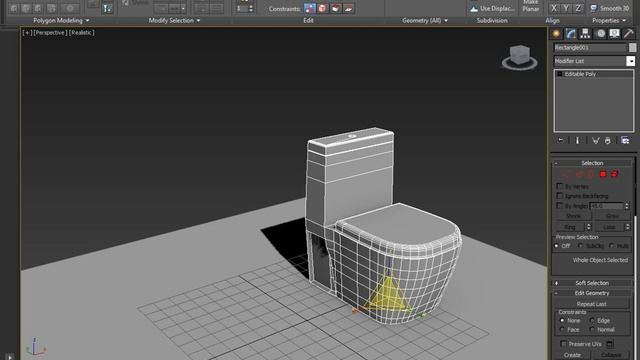
Task: Click Make Unique icon below modifier stack
Action: tap(596, 140)
